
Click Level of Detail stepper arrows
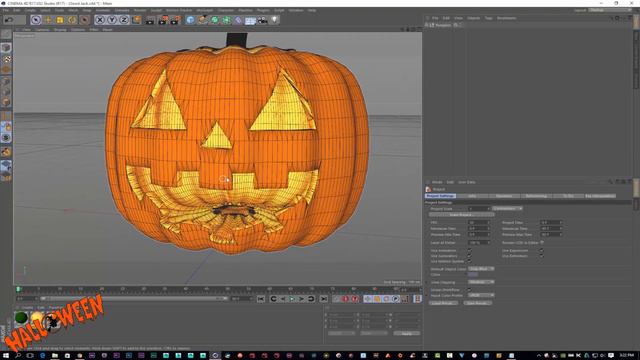tap(488, 242)
